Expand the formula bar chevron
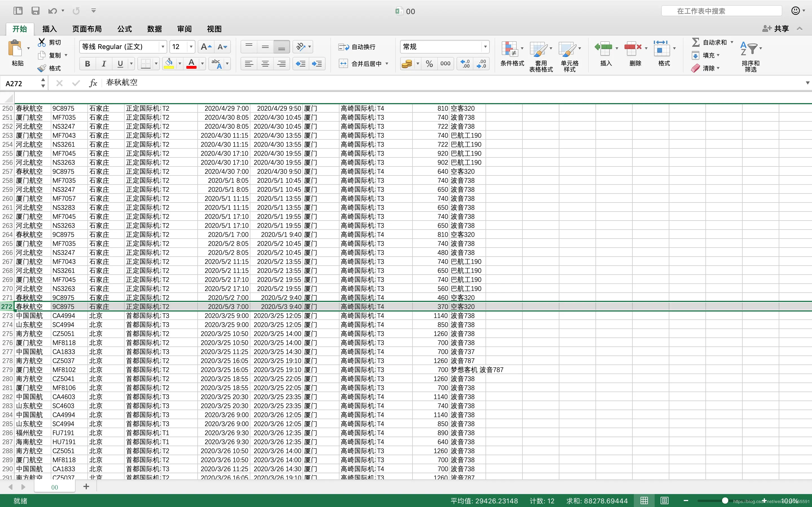812x507 pixels. point(807,83)
